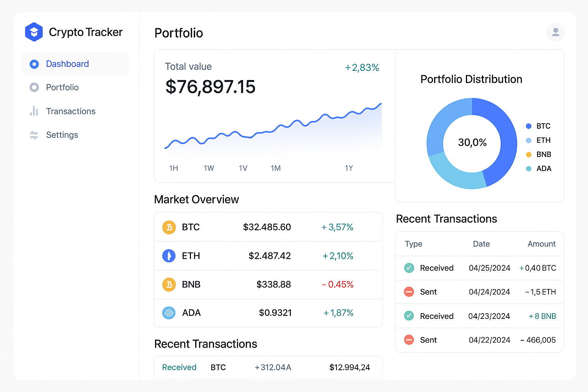This screenshot has width=588, height=392.
Task: Click the green check icon for 04/25/2024 transaction
Action: point(409,268)
